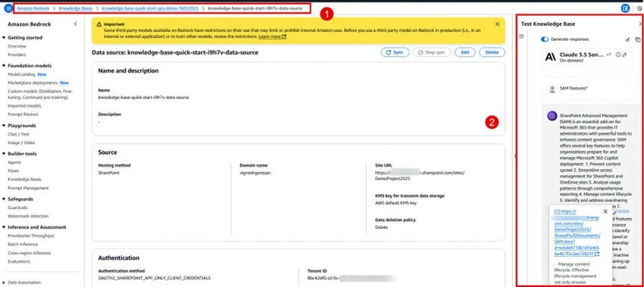644x287 pixels.
Task: Click the copy icon in the Test panel
Action: click(637, 39)
